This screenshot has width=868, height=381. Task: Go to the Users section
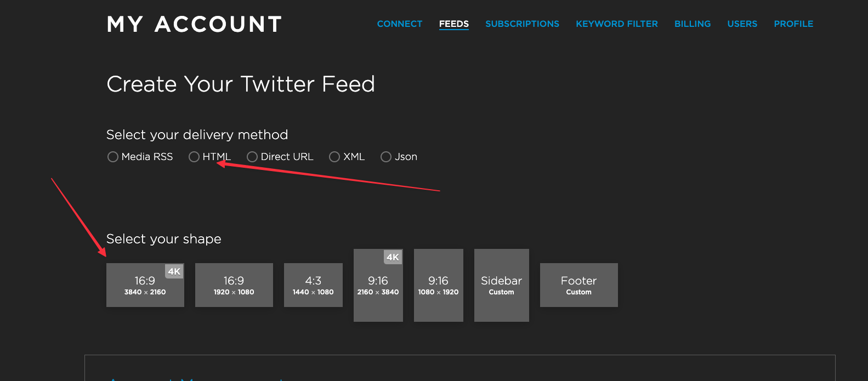coord(742,24)
